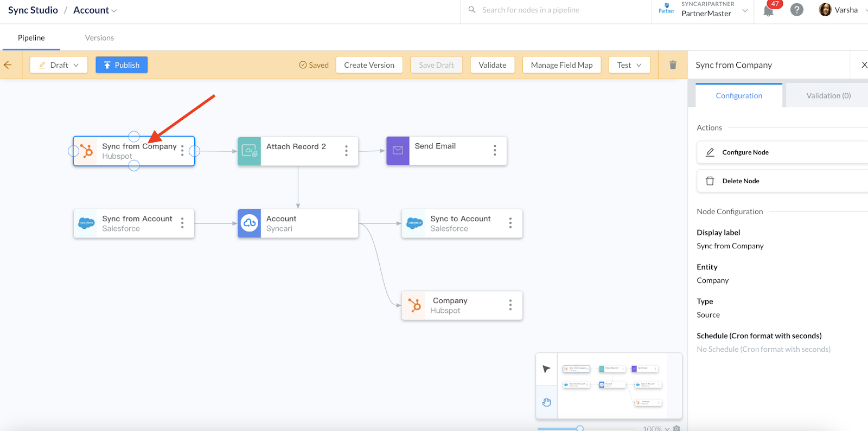
Task: Open Attach Record 2 node options menu
Action: (x=346, y=151)
